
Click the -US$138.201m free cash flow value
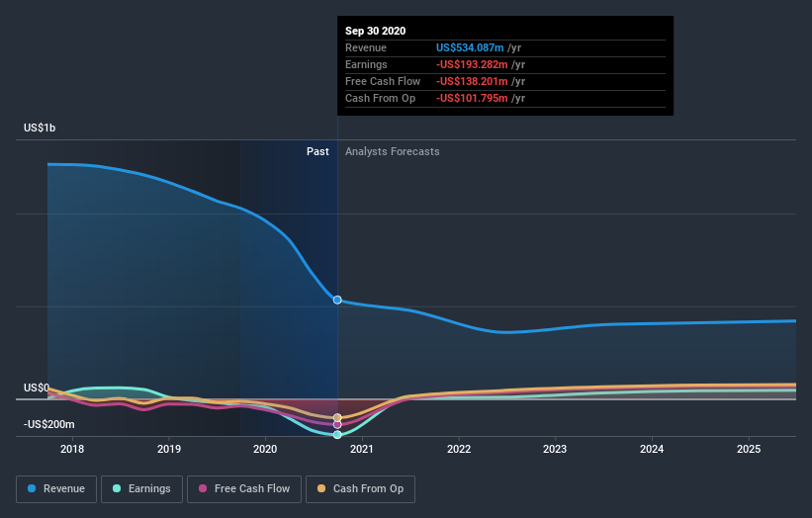pyautogui.click(x=472, y=81)
